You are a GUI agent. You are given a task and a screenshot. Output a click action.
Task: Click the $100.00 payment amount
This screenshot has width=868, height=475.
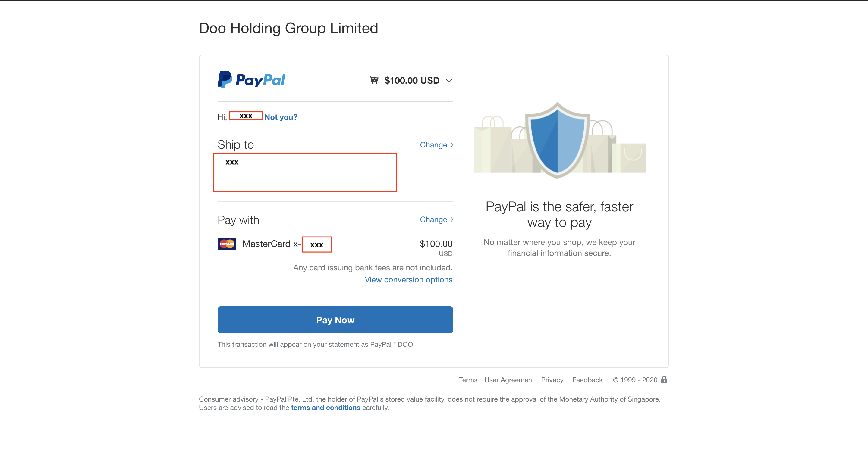tap(436, 244)
